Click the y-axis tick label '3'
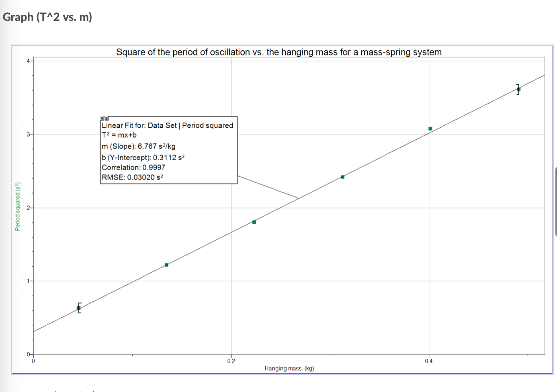Image resolution: width=557 pixels, height=392 pixels. tap(28, 135)
